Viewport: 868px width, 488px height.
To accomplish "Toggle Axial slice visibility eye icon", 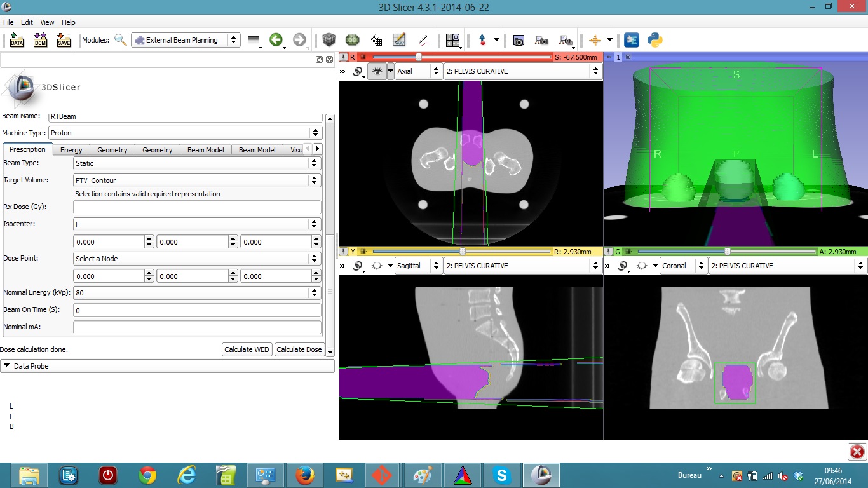I will tap(377, 71).
